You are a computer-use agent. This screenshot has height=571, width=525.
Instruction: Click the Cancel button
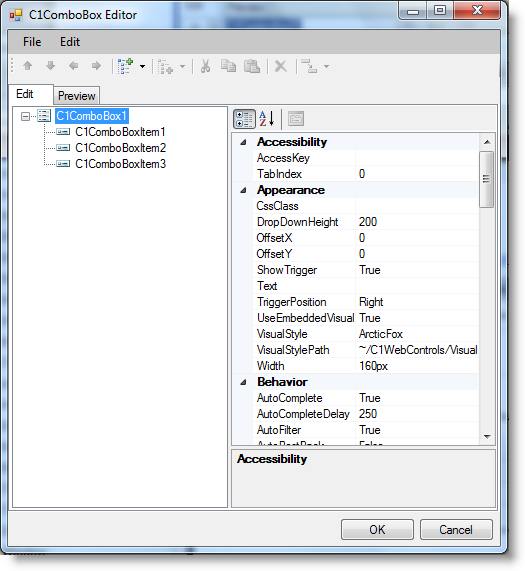pos(456,529)
